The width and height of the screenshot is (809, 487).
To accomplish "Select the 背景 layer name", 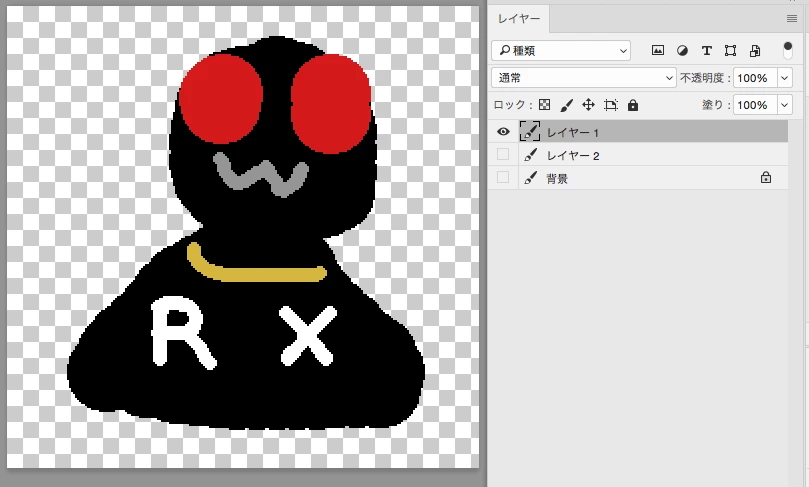I will pyautogui.click(x=557, y=179).
